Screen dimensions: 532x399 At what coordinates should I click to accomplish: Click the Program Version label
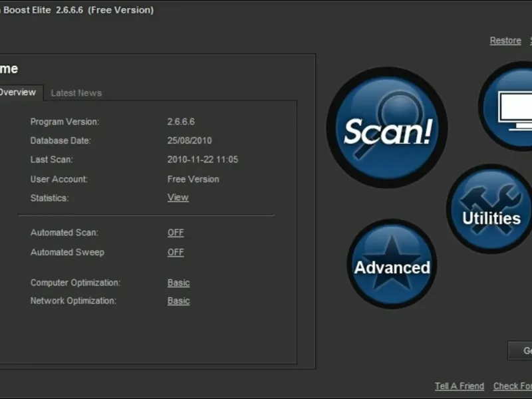click(65, 122)
